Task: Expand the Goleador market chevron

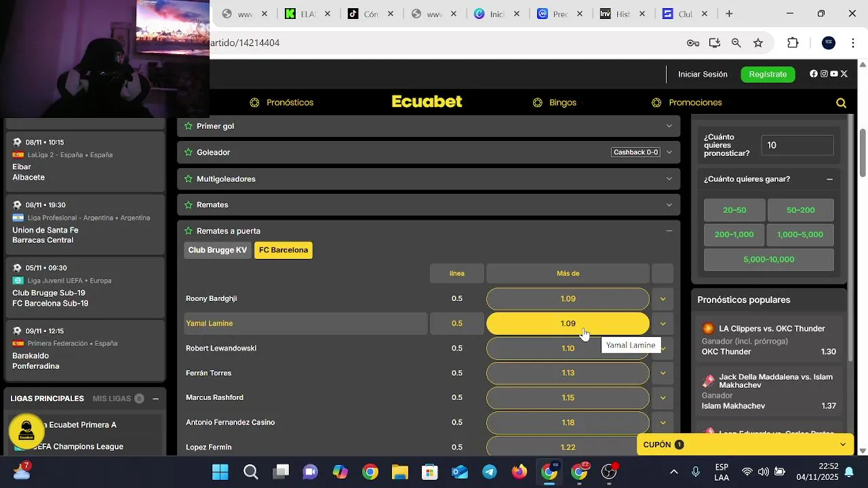Action: 669,152
